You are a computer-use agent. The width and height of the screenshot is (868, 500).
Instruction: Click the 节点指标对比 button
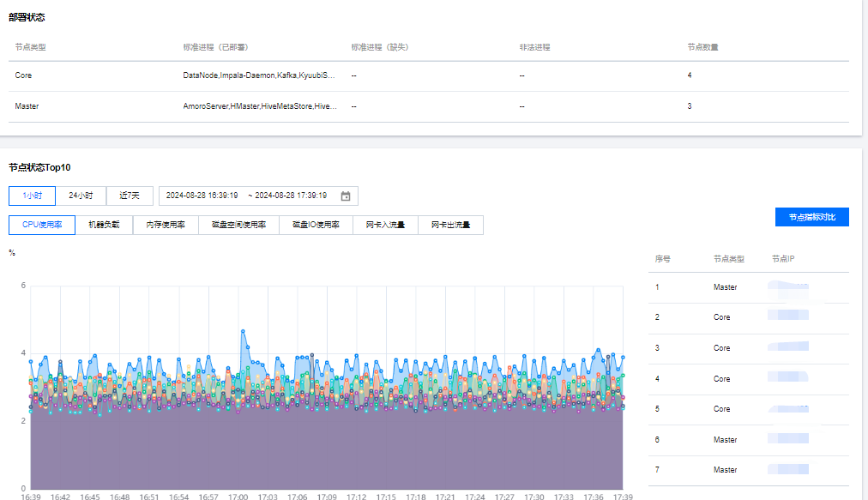811,217
